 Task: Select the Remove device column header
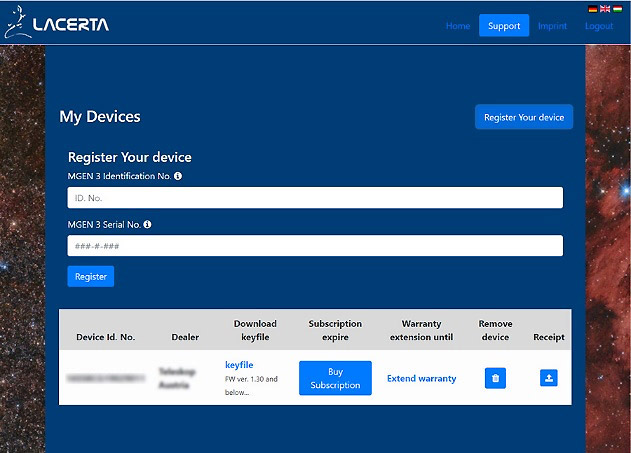pos(495,330)
